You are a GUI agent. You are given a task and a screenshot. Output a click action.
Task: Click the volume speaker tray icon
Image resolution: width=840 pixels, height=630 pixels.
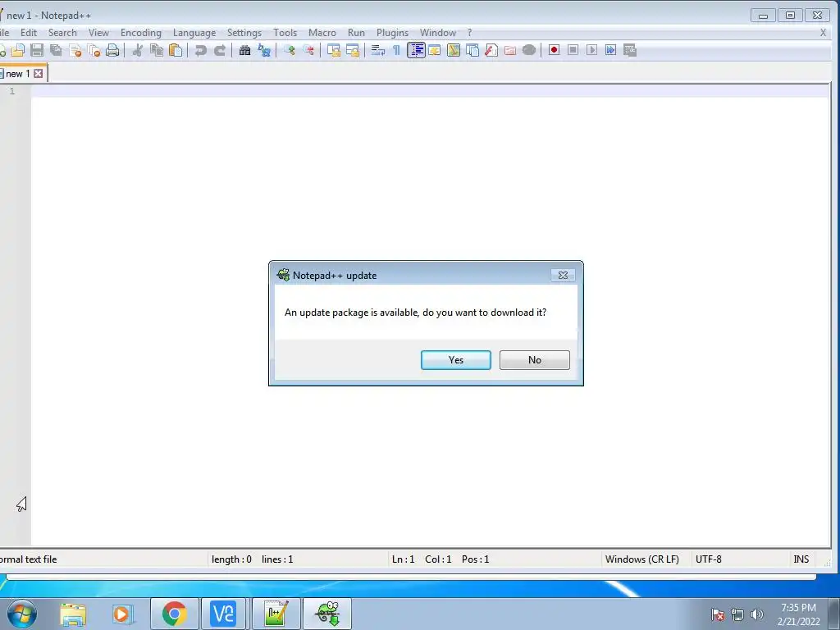757,614
